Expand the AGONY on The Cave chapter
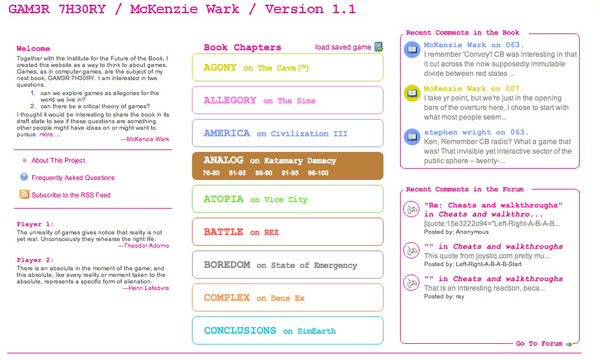The image size is (600, 360). pos(288,68)
